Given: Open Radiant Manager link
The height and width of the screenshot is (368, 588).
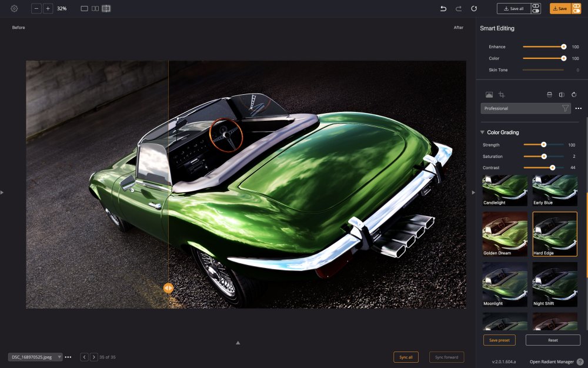Looking at the screenshot, I should click(552, 362).
